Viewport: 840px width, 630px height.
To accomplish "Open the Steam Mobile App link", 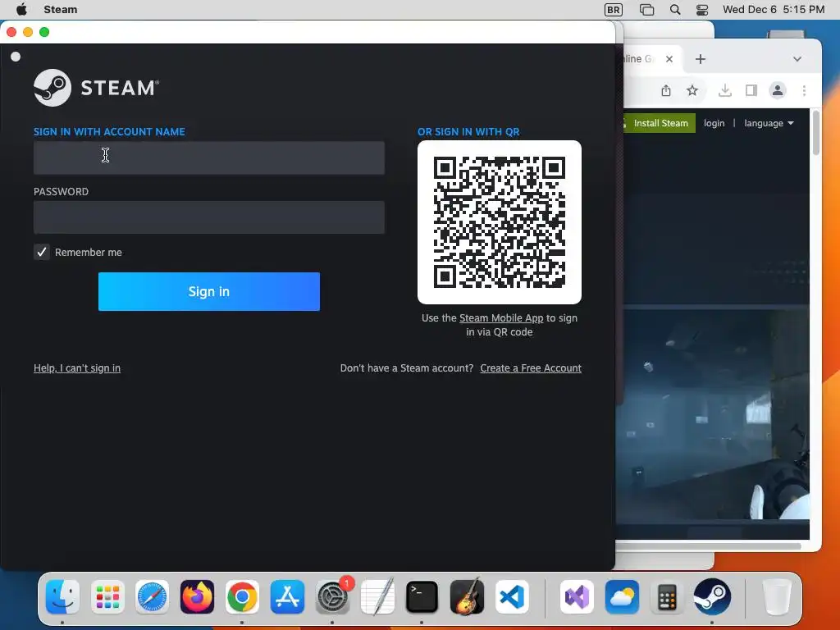I will coord(501,317).
